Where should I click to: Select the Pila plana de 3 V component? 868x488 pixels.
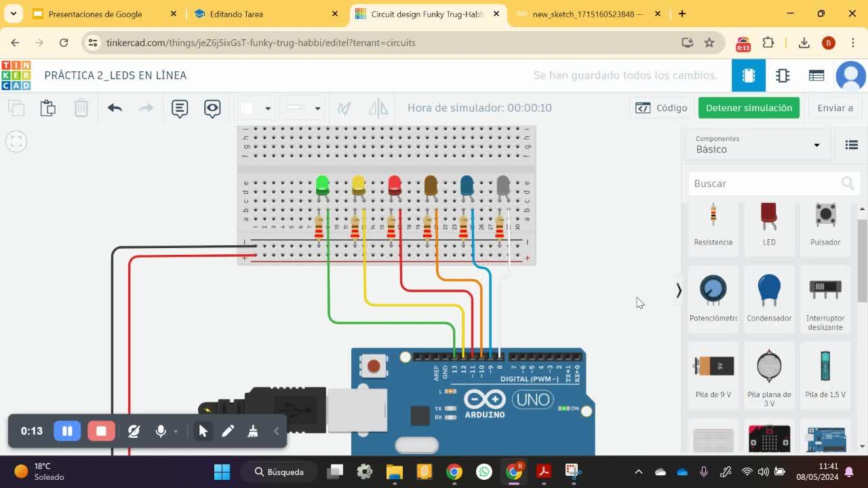pos(769,376)
